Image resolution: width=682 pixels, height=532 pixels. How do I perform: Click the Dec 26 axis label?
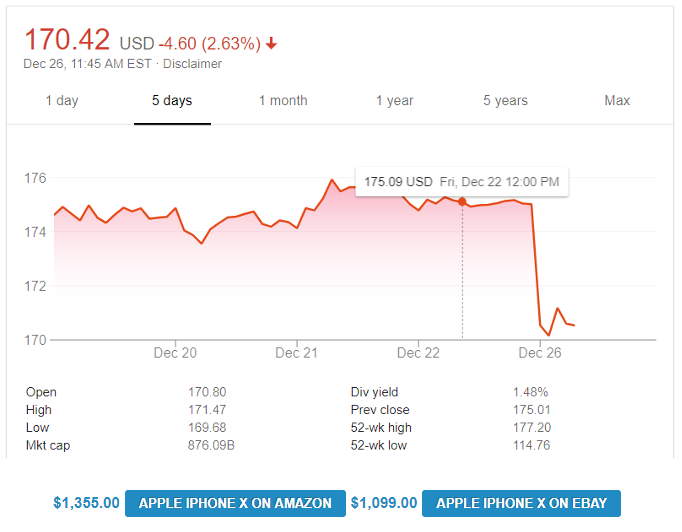click(540, 353)
